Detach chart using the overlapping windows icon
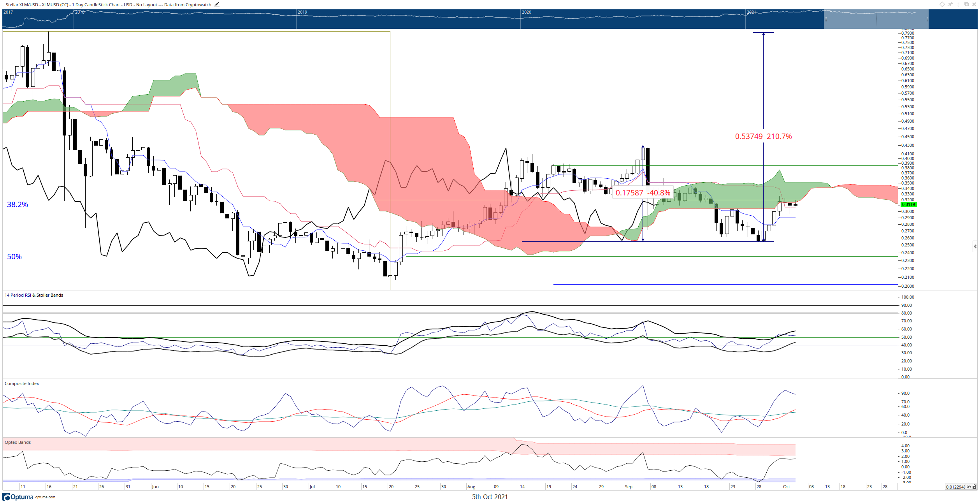The image size is (980, 503). 966,4
